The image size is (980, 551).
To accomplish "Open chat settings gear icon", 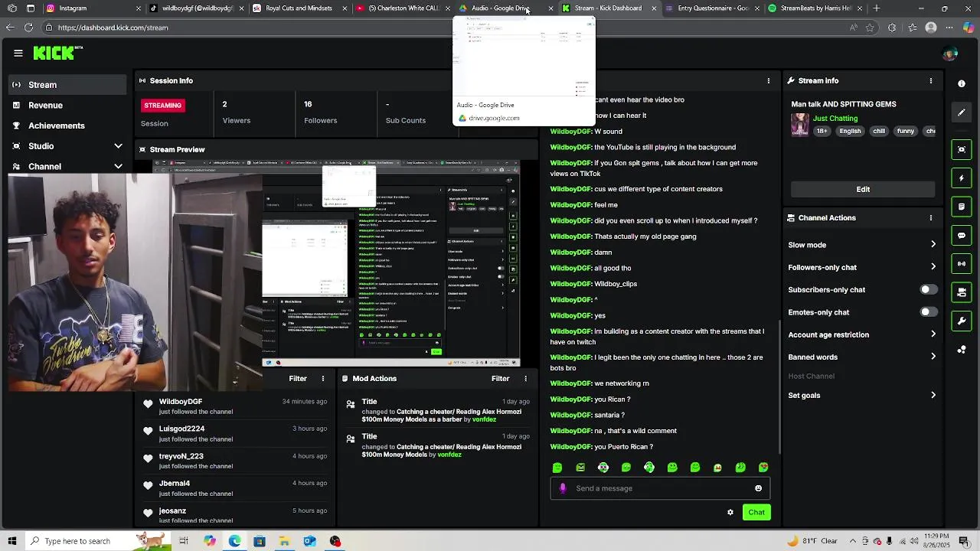I will click(730, 512).
